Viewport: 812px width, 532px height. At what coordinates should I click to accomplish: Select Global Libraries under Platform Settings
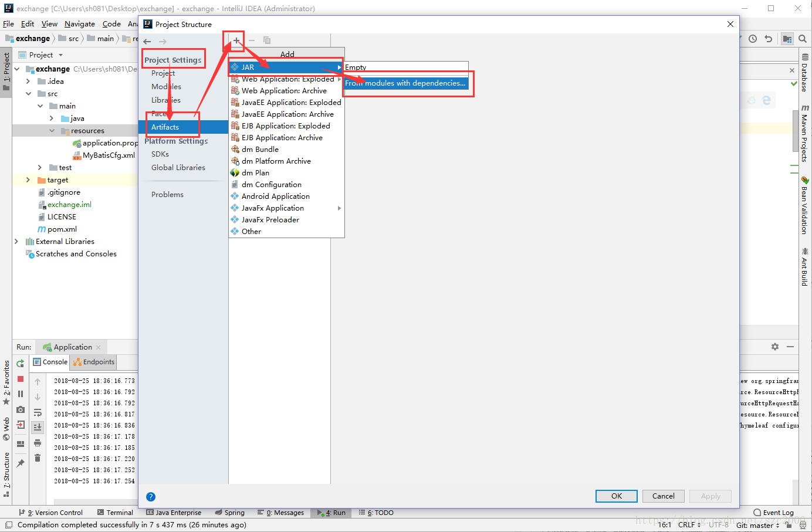178,168
